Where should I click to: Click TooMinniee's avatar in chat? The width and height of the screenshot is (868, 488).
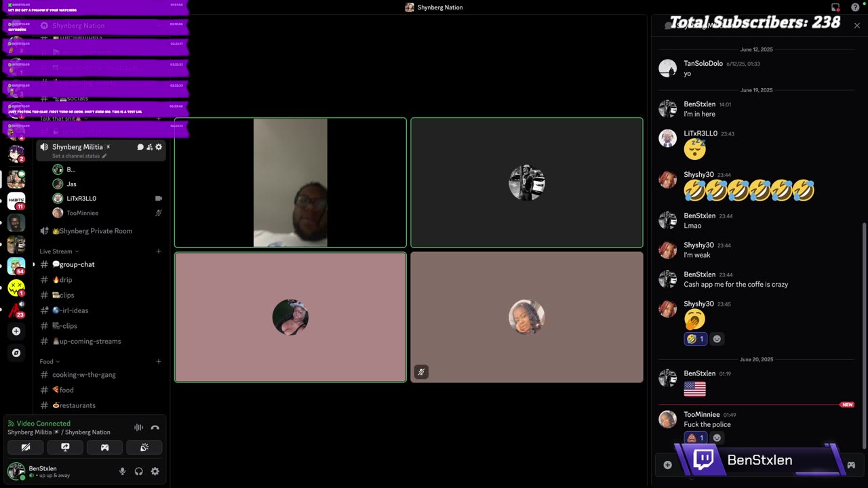pos(668,420)
